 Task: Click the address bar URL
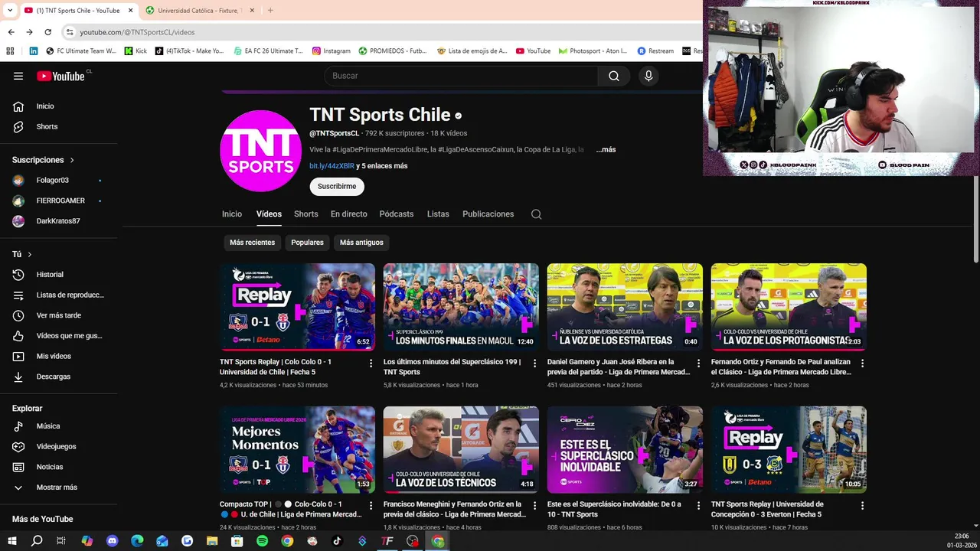[138, 32]
